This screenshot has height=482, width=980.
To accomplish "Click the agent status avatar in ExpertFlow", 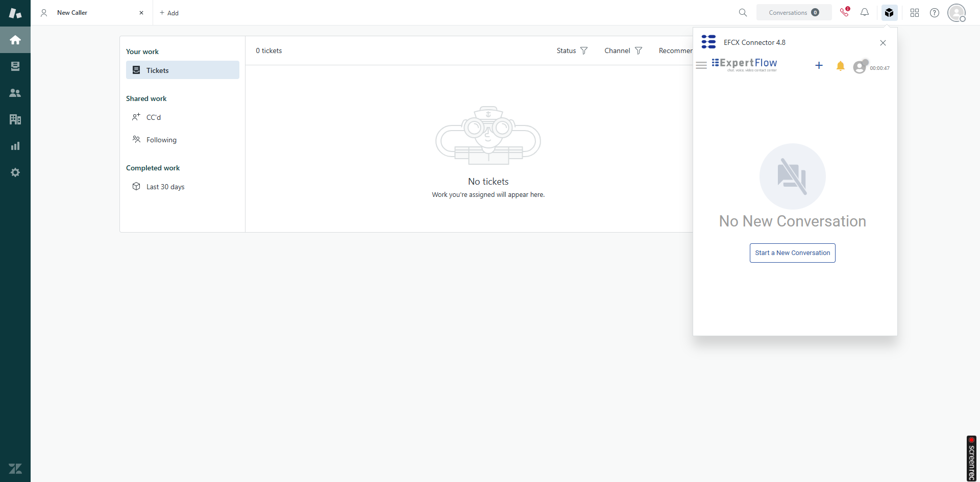I will [860, 67].
